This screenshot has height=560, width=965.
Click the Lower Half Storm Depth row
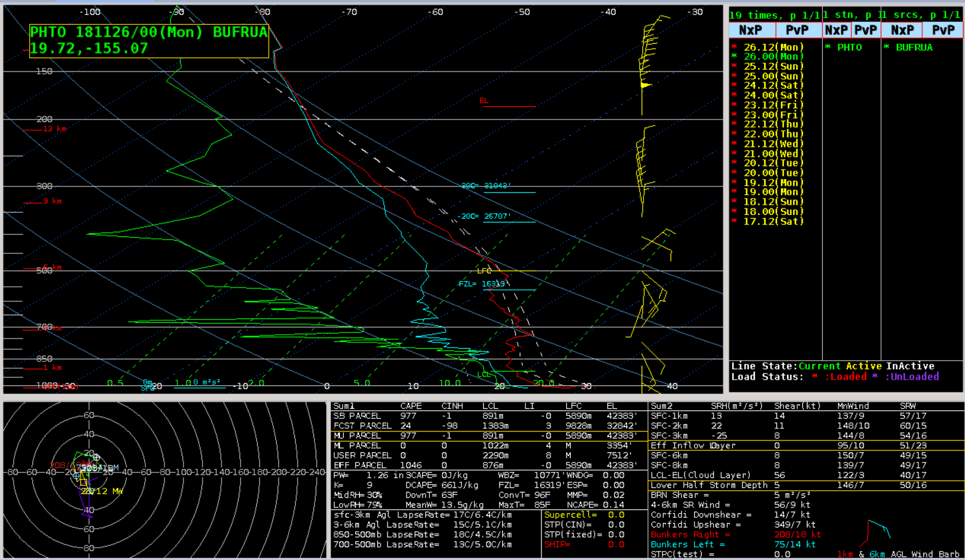[x=806, y=485]
